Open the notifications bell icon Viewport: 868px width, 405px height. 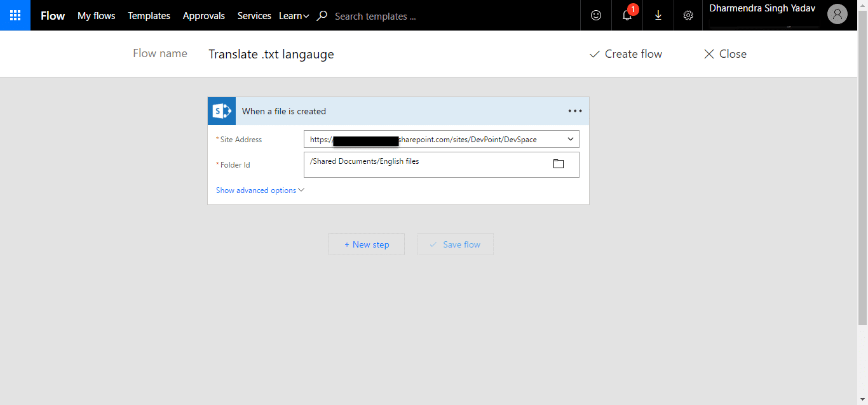click(x=627, y=15)
